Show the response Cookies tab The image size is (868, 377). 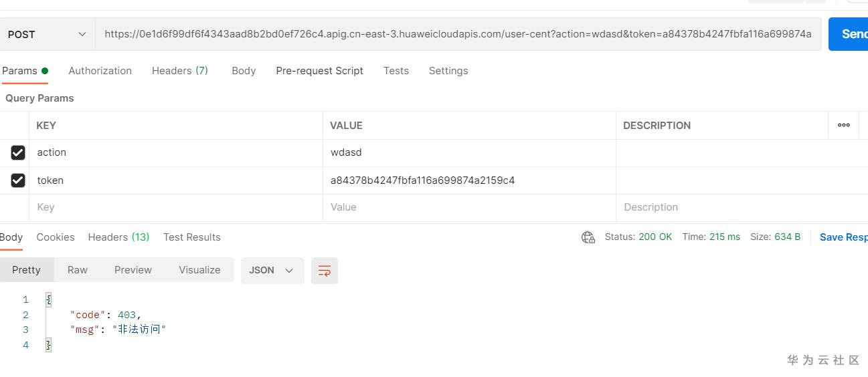[56, 237]
